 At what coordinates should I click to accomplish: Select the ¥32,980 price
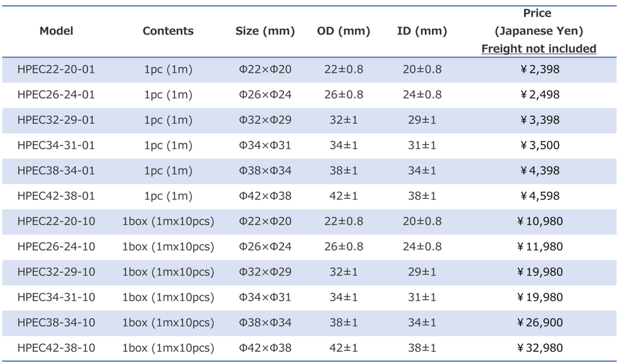539,348
